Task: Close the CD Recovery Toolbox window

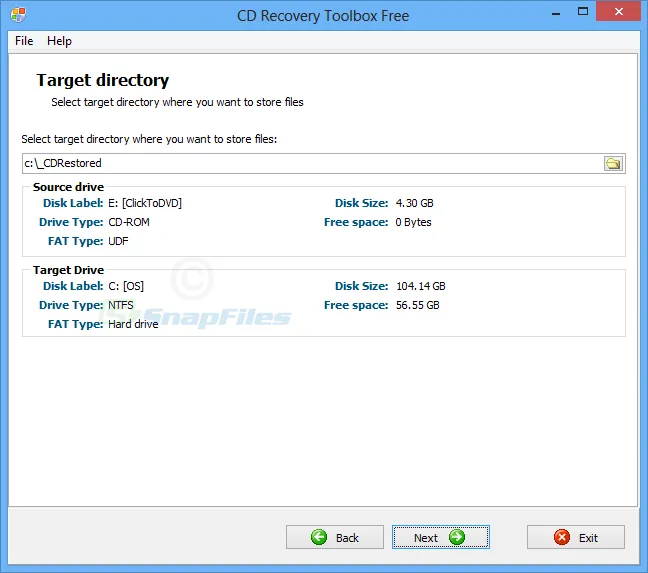Action: click(x=619, y=12)
